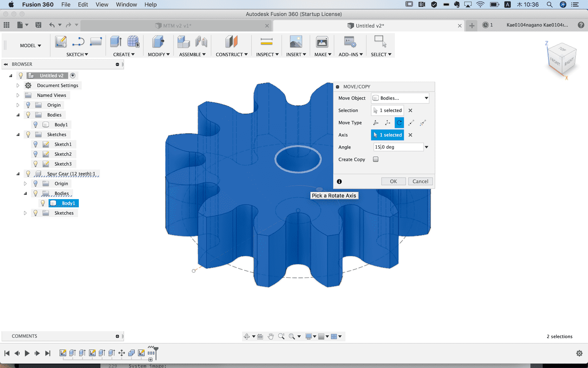This screenshot has width=588, height=368.
Task: Cancel the Move/Copy dialog
Action: tap(420, 182)
